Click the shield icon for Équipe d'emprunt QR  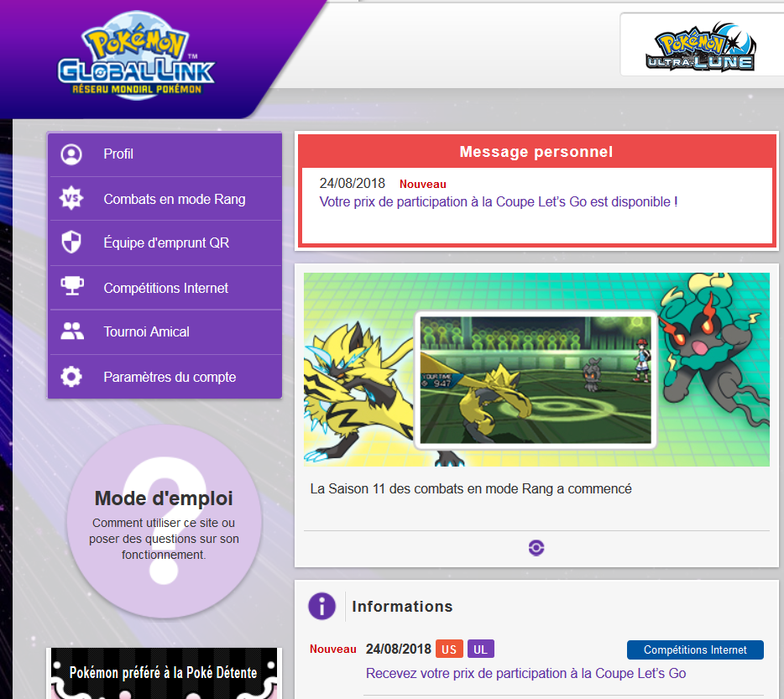pyautogui.click(x=71, y=242)
